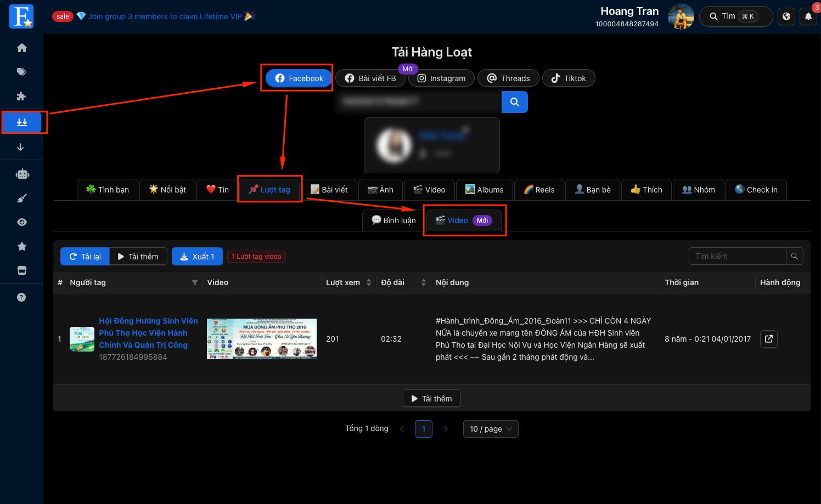Open the store icon in sidebar
The image size is (821, 504).
[x=21, y=270]
